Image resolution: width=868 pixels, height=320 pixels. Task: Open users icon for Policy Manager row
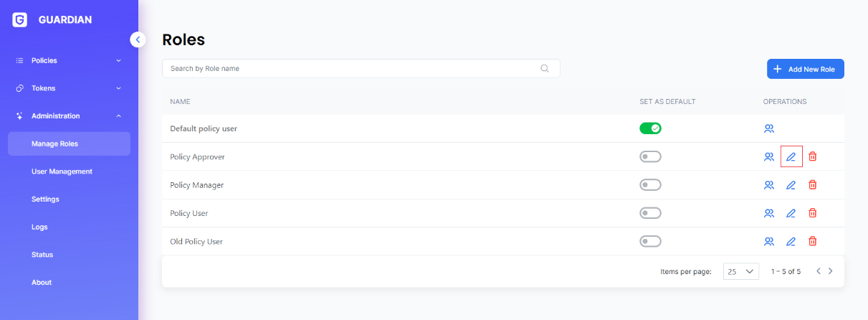[769, 185]
